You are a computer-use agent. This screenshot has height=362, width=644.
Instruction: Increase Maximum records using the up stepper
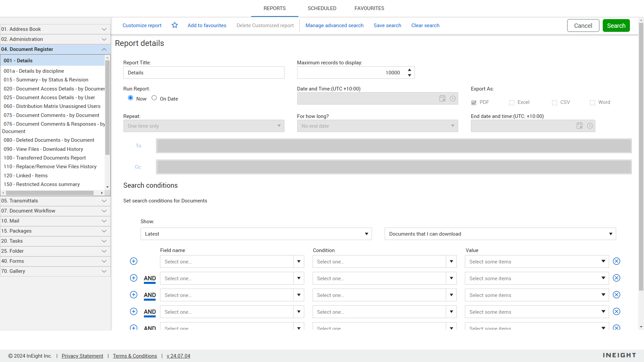coord(409,70)
